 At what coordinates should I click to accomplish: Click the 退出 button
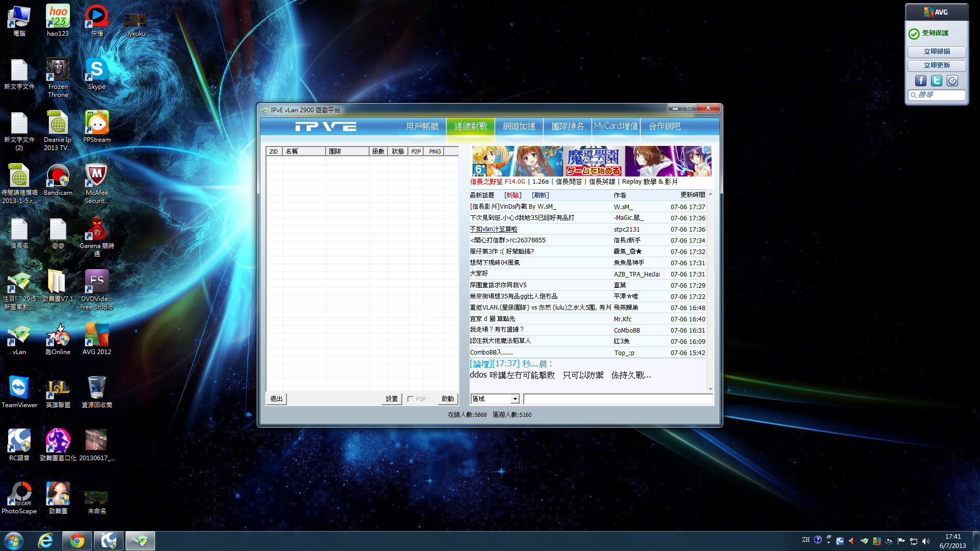click(x=276, y=399)
